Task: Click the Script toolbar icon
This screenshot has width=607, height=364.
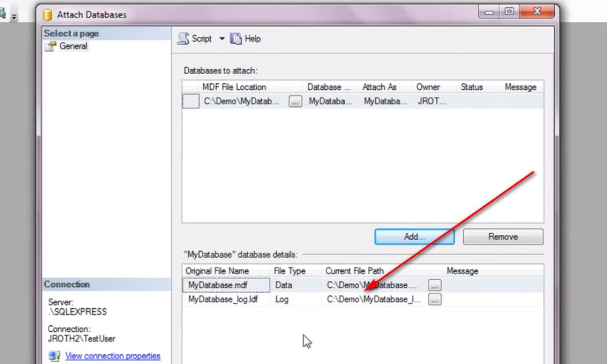Action: coord(183,39)
